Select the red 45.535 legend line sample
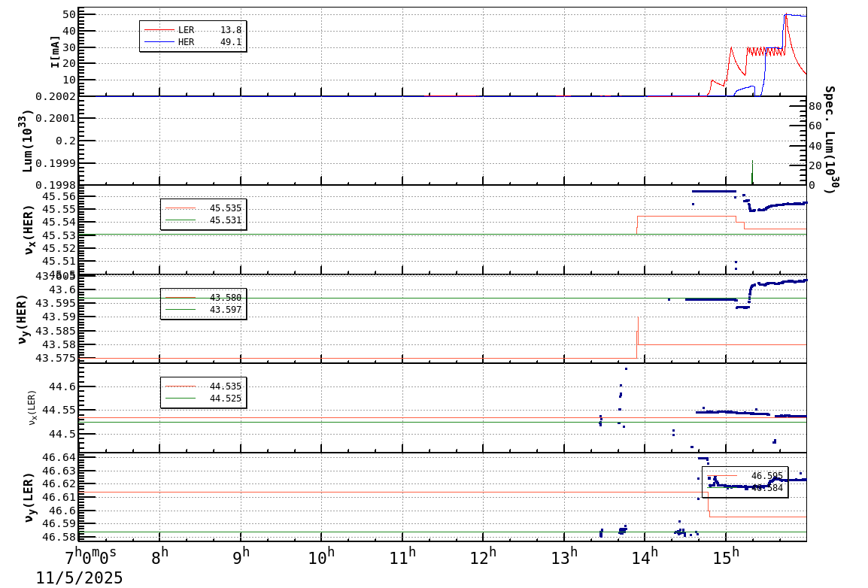The image size is (868, 588). (181, 208)
